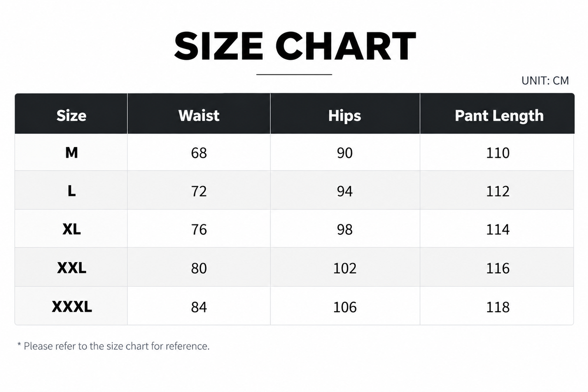Select the Waist column header

coord(199,116)
